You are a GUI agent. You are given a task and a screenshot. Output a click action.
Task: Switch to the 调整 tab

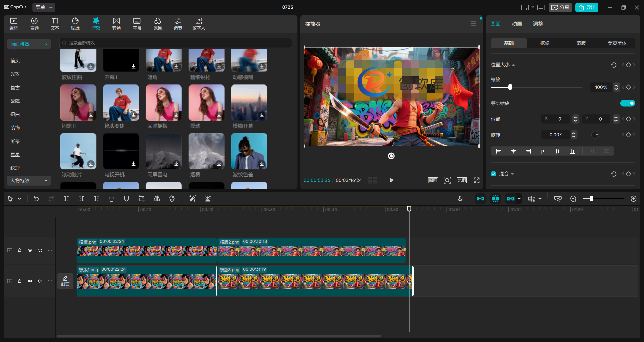(538, 24)
